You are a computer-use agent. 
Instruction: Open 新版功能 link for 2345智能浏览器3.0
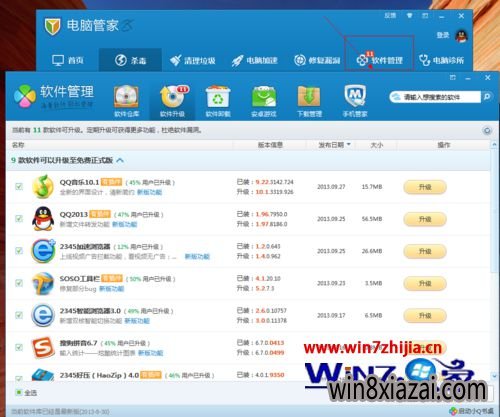click(137, 321)
